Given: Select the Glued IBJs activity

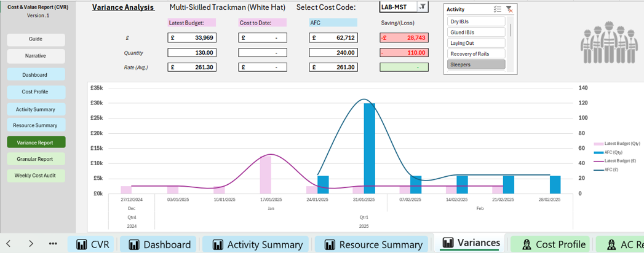Looking at the screenshot, I should click(x=476, y=32).
